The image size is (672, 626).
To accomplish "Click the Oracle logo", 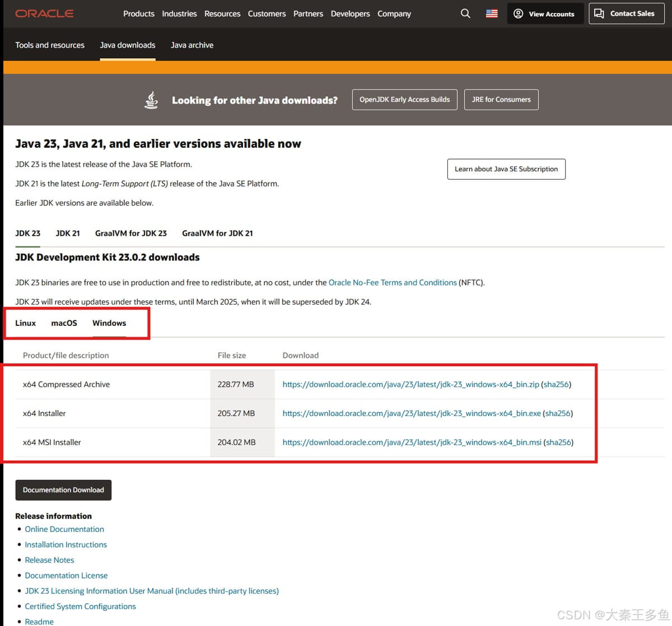I will (x=44, y=13).
